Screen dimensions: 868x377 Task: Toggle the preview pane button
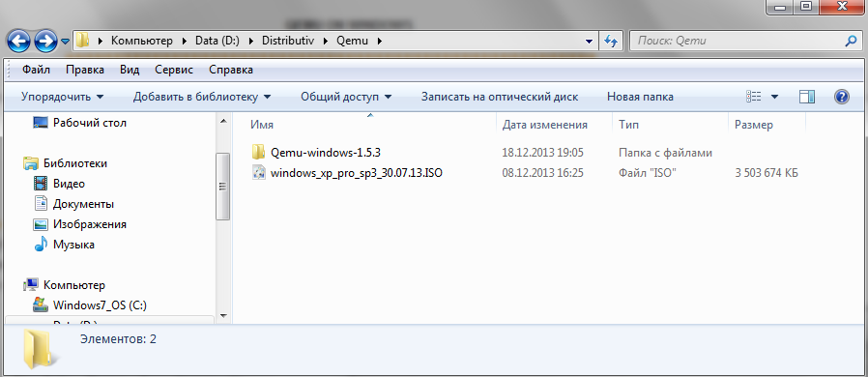(807, 97)
